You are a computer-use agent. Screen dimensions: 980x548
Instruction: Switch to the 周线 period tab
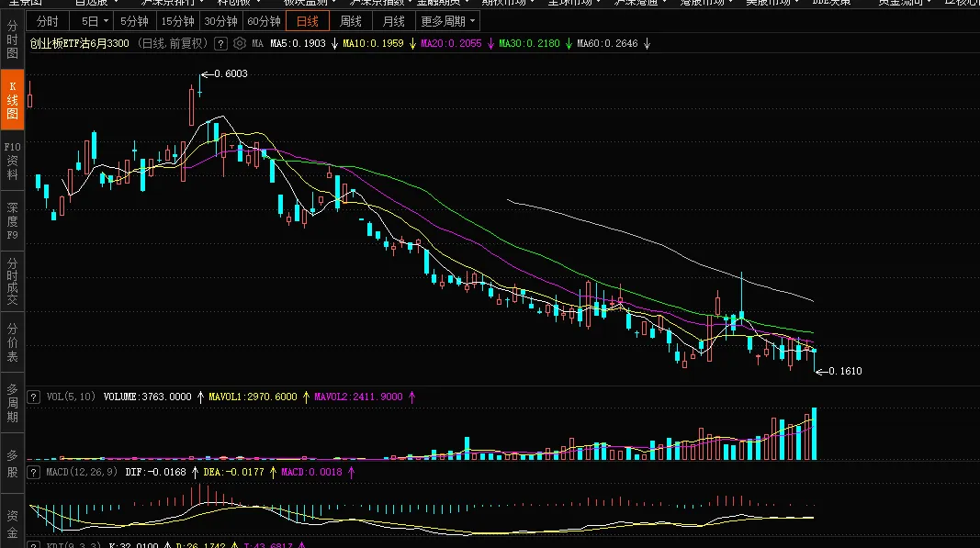tap(351, 21)
